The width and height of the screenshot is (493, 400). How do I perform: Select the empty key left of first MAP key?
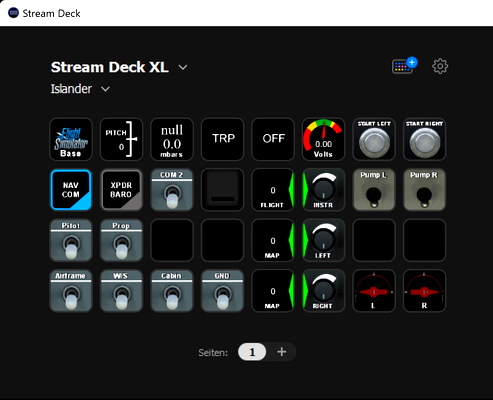223,240
